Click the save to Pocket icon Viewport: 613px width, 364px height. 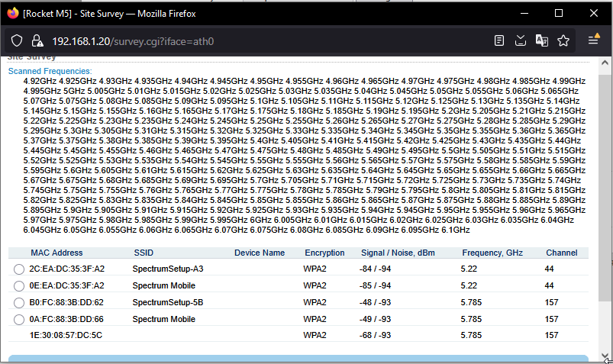(x=521, y=40)
